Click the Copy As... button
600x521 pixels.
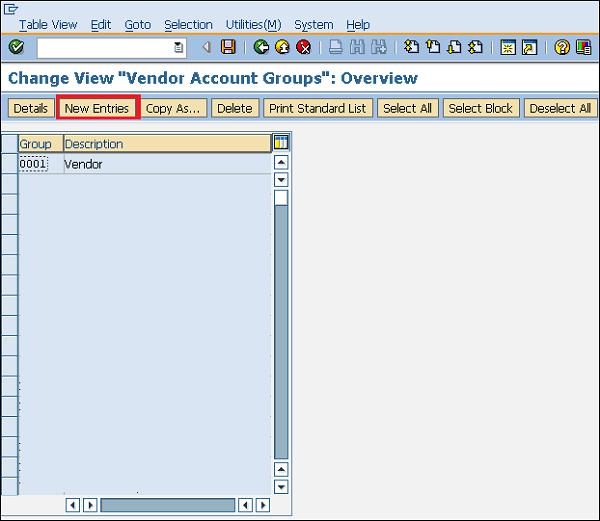[x=173, y=108]
